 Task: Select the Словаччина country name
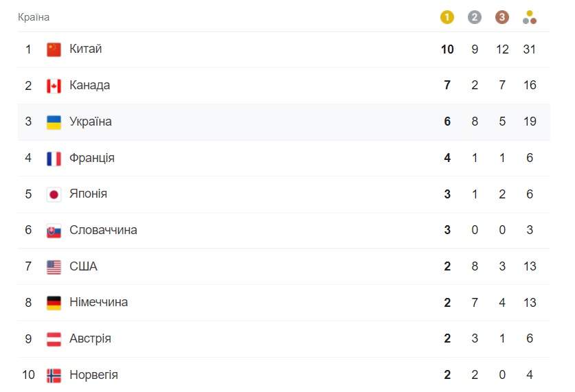coord(103,230)
